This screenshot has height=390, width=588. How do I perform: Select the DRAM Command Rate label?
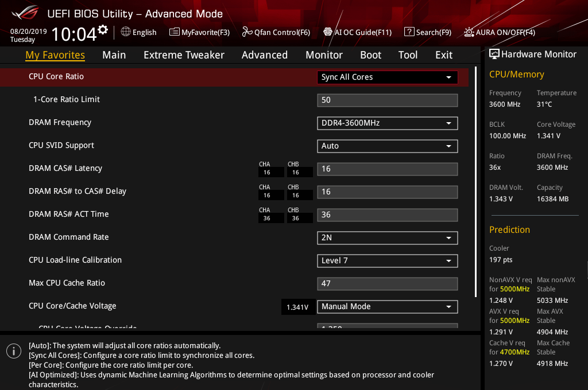click(x=69, y=237)
